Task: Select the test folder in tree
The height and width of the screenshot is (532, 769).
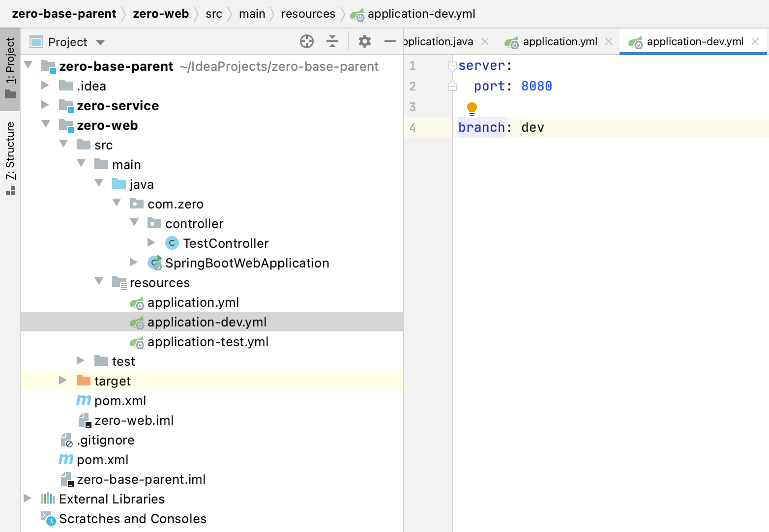Action: [123, 361]
